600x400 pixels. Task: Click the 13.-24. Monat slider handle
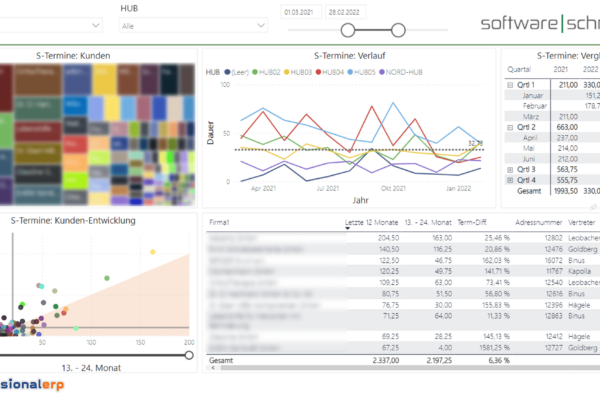point(189,355)
